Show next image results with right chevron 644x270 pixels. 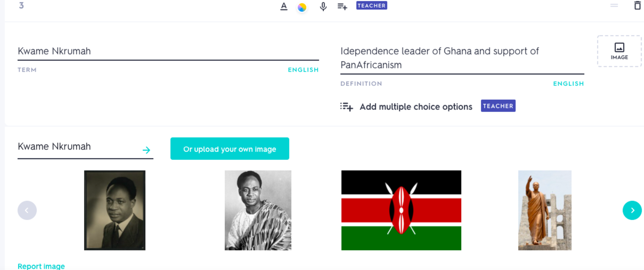click(632, 210)
